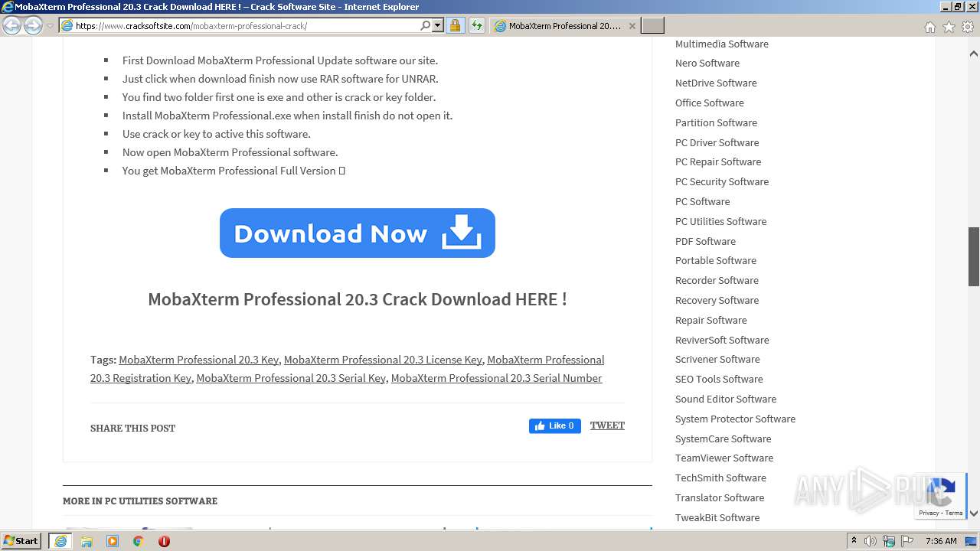Open PDF Software category

705,242
